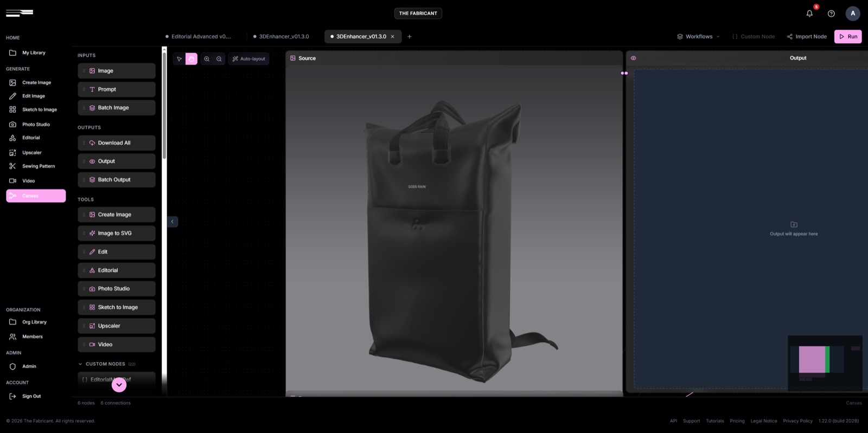
Task: Open the Pricing link
Action: click(x=737, y=421)
